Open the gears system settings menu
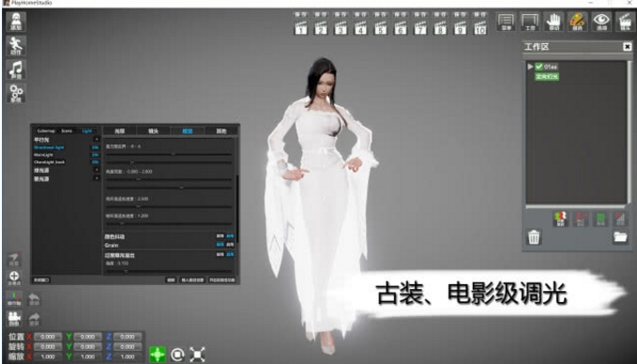Image resolution: width=637 pixels, height=364 pixels. point(16,93)
